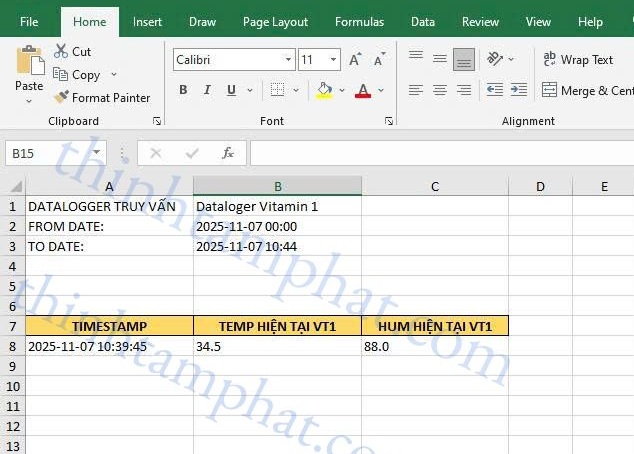The image size is (634, 454).
Task: Middle align the cell contents
Action: pyautogui.click(x=440, y=59)
